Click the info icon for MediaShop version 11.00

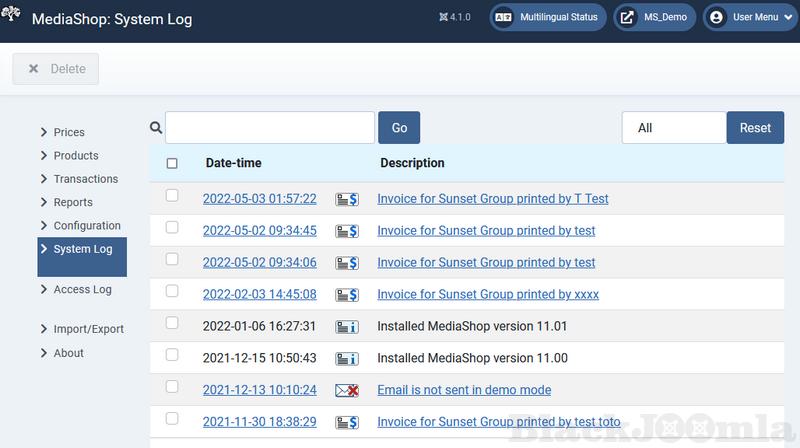point(347,359)
